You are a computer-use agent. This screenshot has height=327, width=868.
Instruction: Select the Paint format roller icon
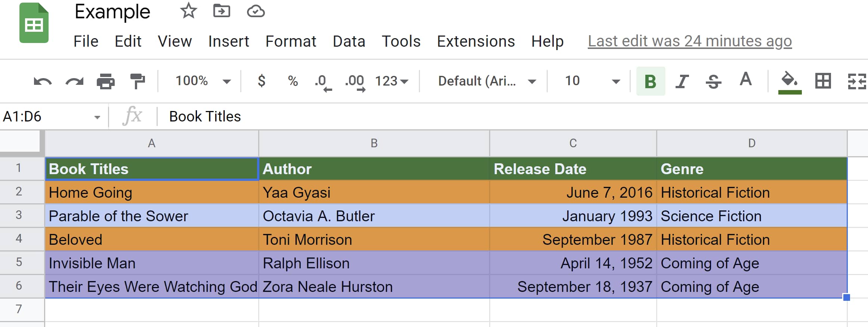[x=137, y=81]
